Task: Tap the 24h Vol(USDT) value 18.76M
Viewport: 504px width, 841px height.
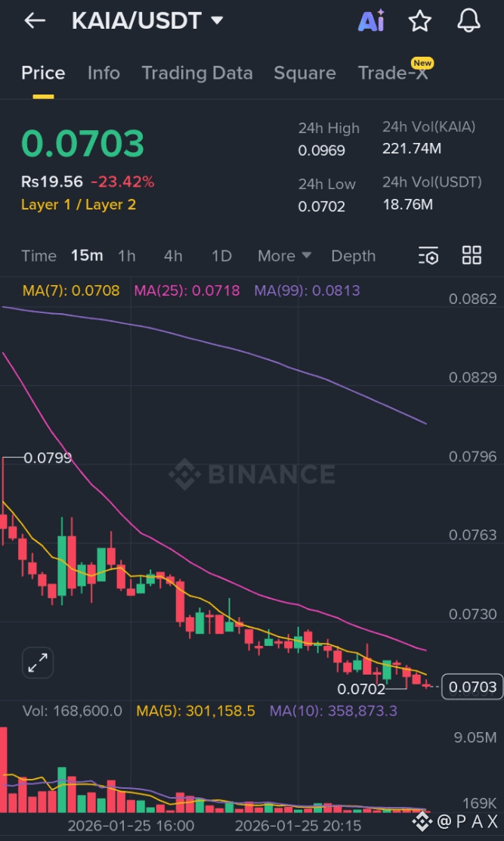Action: click(407, 204)
